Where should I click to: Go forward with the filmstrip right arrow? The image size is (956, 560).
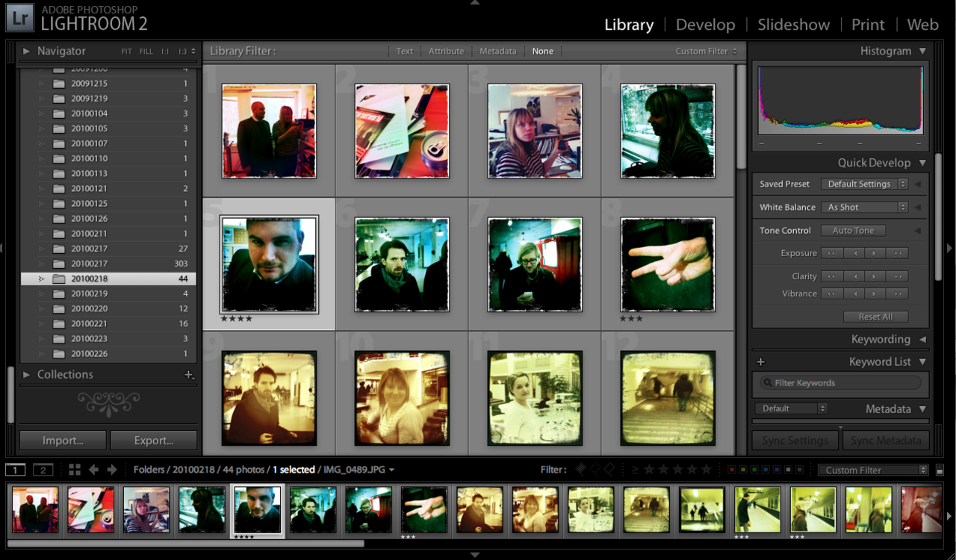pos(112,470)
